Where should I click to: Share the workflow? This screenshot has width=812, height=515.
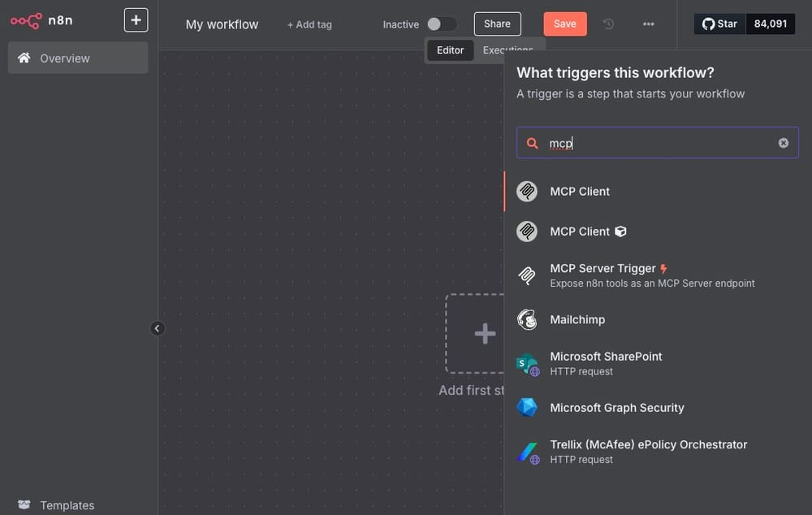[x=497, y=24]
